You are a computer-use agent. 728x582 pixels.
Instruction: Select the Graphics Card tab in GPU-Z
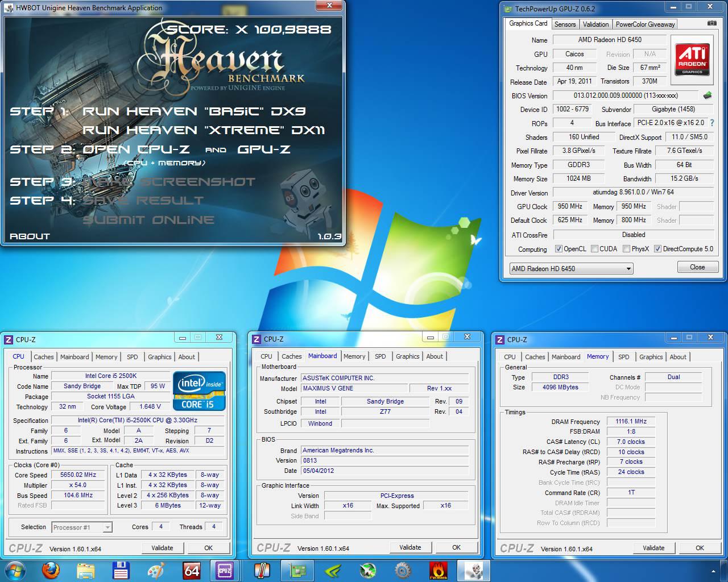pos(528,23)
